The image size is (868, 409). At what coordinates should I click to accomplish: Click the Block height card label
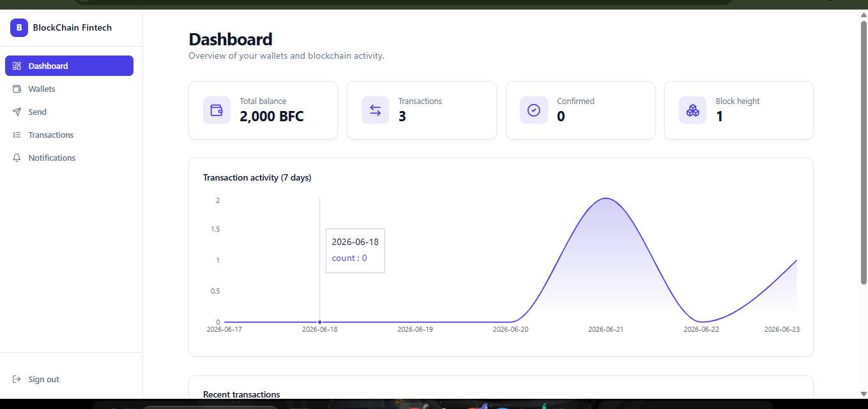738,101
